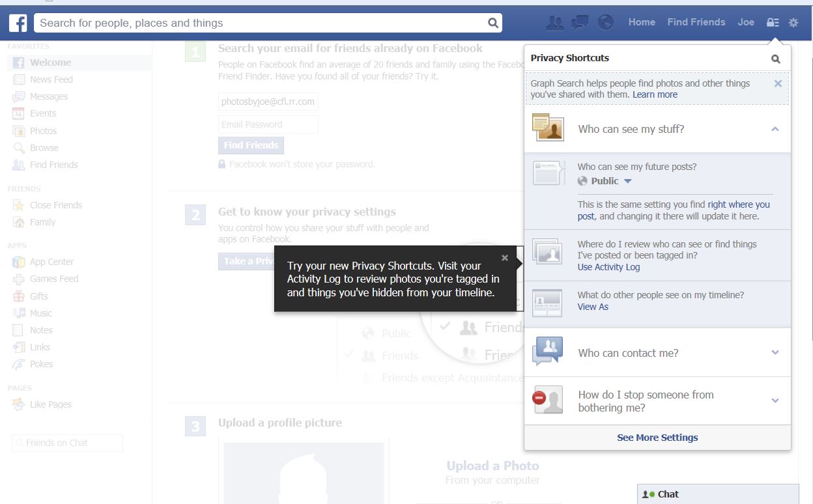Open the notifications globe icon

tap(606, 23)
